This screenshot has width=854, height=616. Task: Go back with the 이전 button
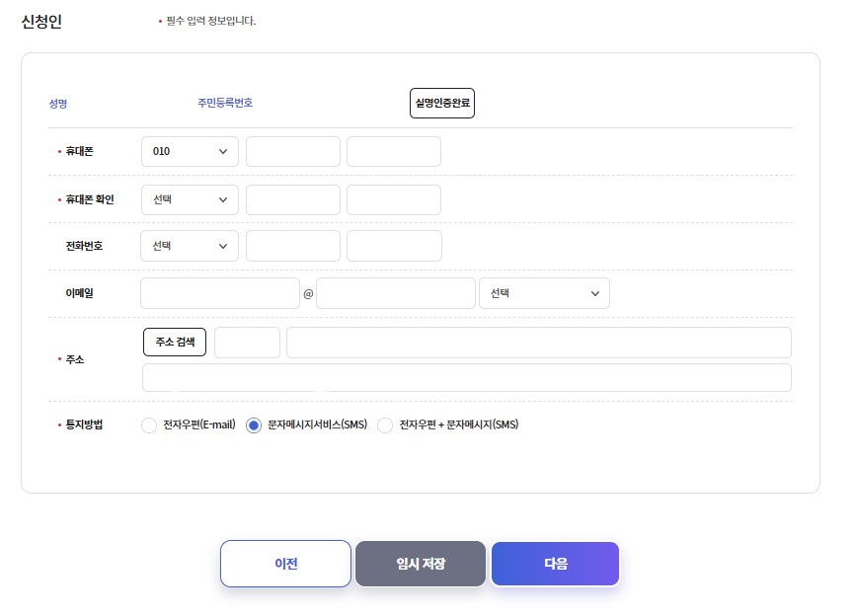(x=286, y=564)
